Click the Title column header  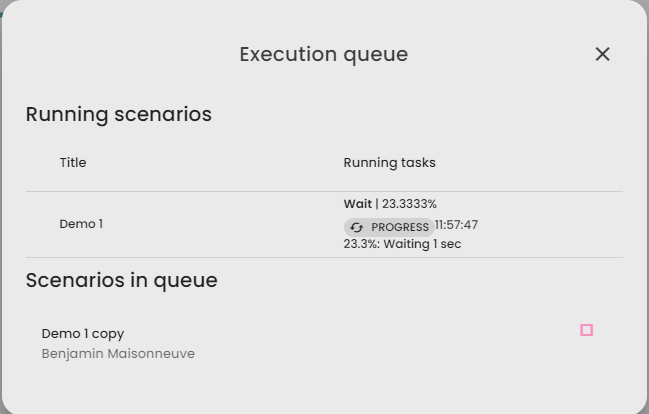[73, 162]
